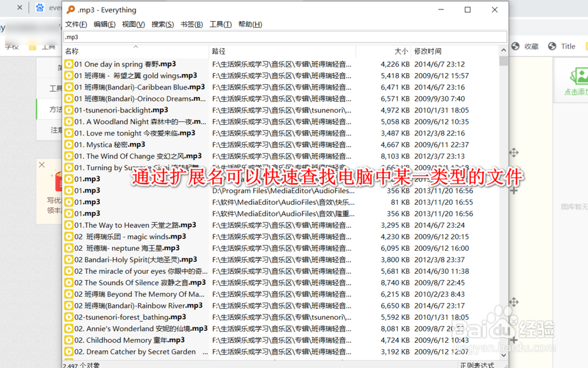Screen dimensions: 588x368
Task: Click icon for 02-tsunenori-forest_bathing.mp3
Action: pos(69,317)
